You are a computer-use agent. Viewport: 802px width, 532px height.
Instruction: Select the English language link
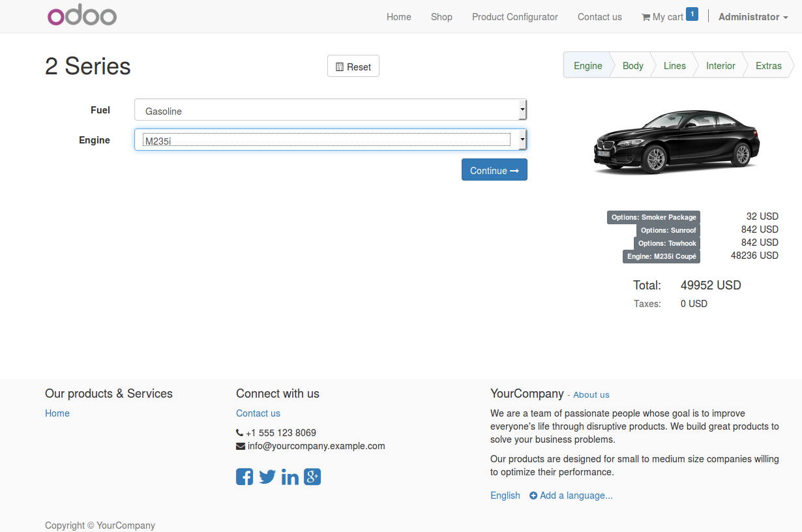coord(505,495)
